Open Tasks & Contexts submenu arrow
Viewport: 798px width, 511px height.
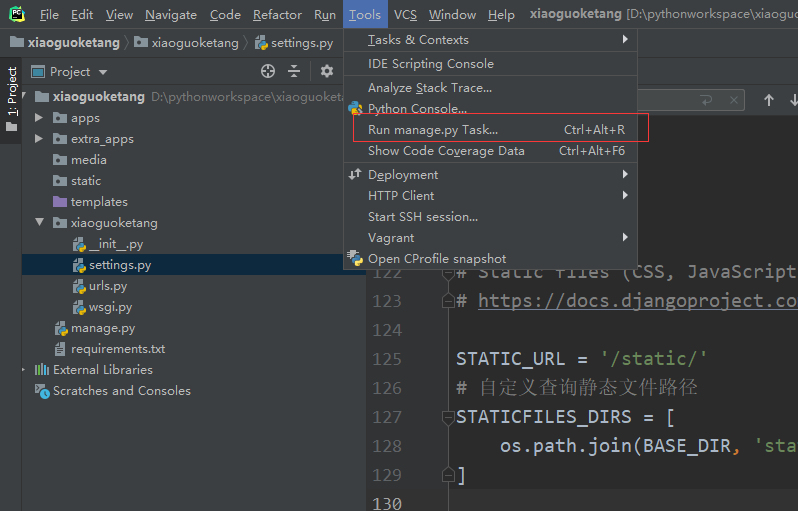(625, 39)
